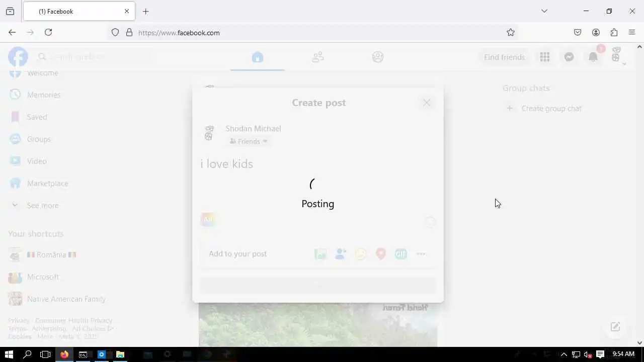The height and width of the screenshot is (362, 644).
Task: Open Saved in left sidebar
Action: pos(37,117)
